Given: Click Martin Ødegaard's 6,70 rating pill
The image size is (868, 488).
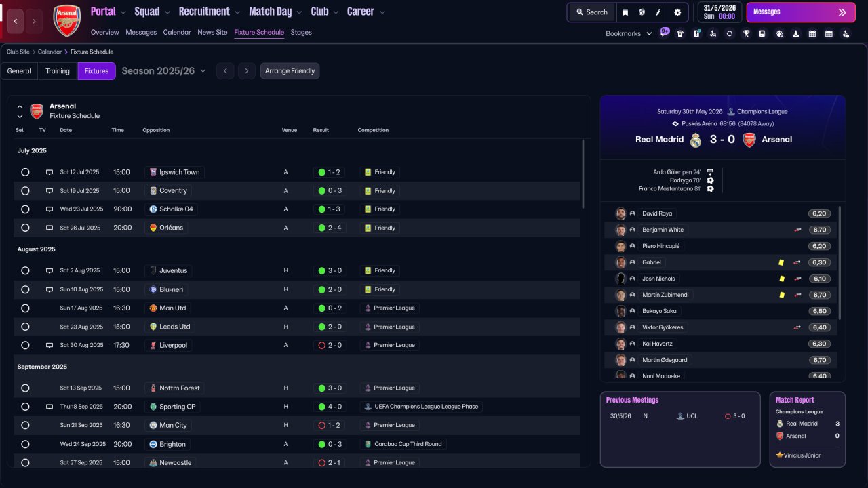Looking at the screenshot, I should [819, 360].
